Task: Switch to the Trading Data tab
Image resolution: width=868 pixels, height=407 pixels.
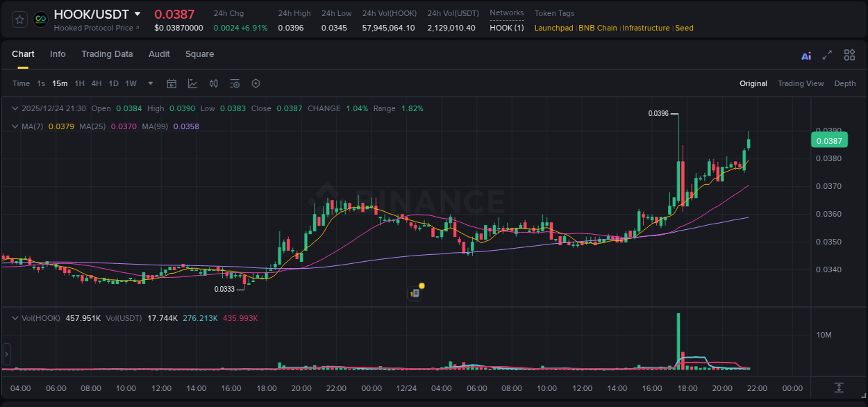Action: tap(107, 54)
